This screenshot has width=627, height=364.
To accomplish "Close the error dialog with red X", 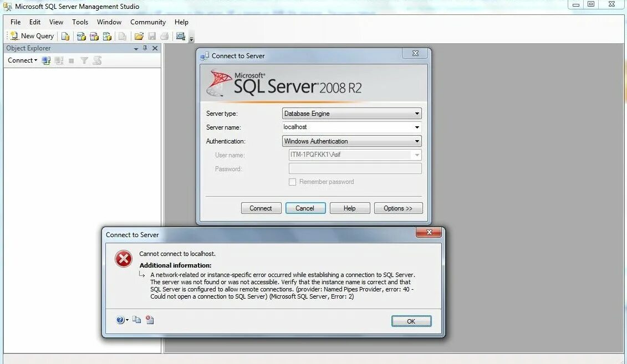I will point(429,232).
